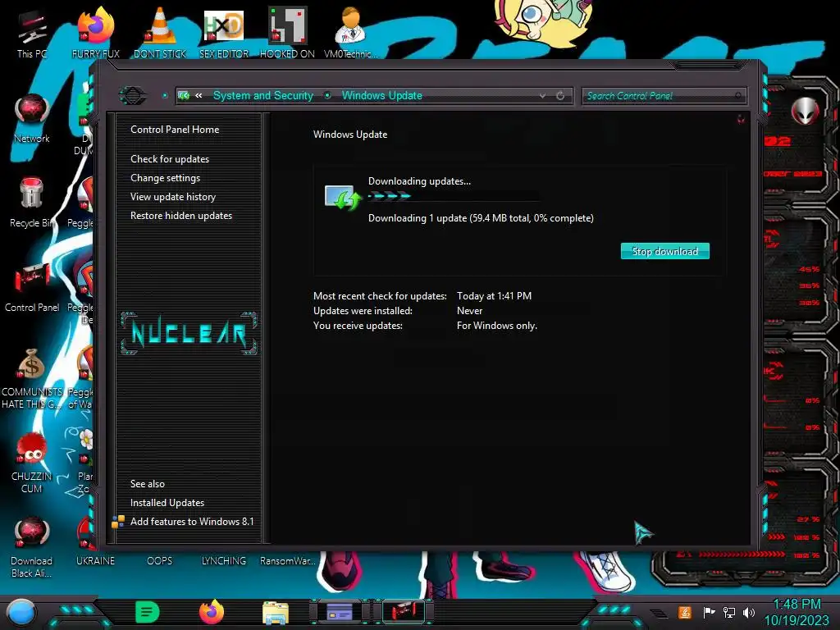Click the network tray icon

point(728,612)
